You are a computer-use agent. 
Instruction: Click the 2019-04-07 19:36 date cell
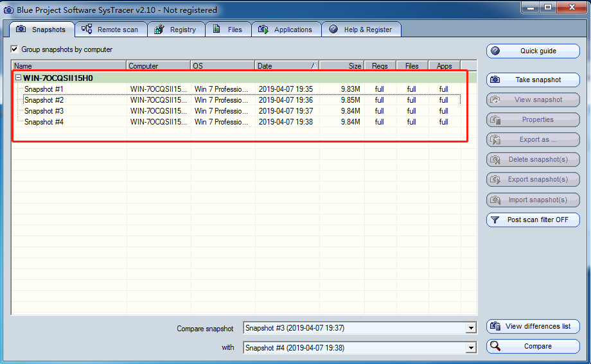tap(286, 100)
